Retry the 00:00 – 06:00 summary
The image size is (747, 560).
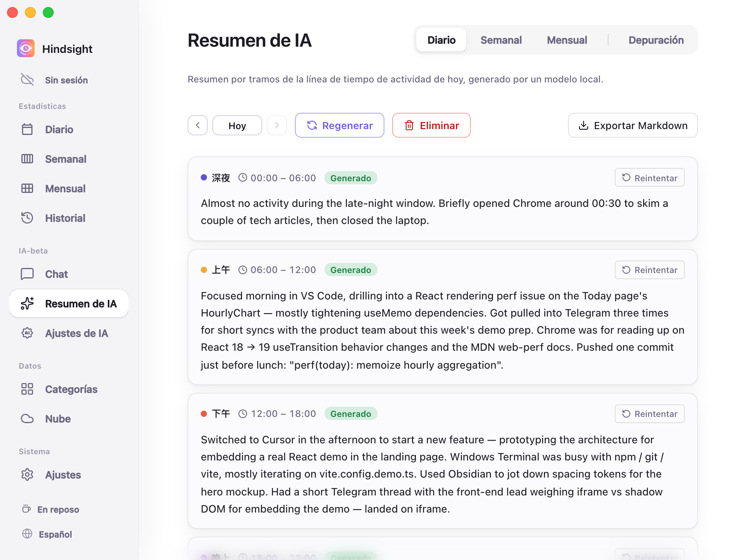pyautogui.click(x=650, y=178)
